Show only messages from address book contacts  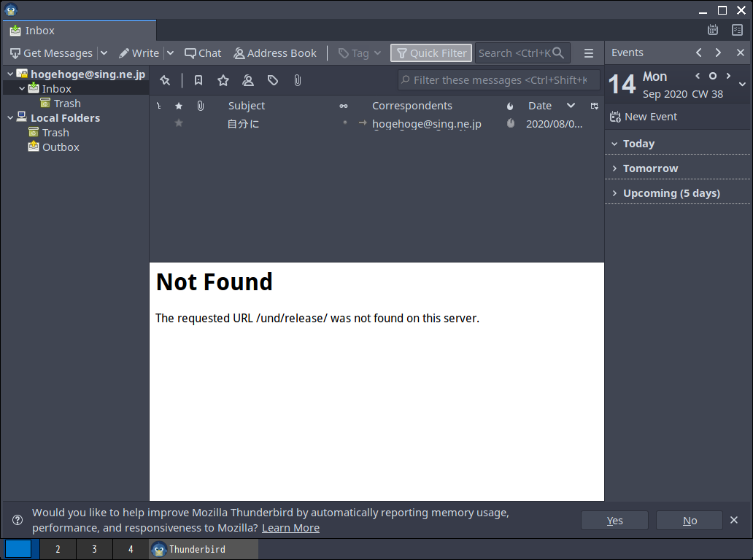click(x=248, y=80)
